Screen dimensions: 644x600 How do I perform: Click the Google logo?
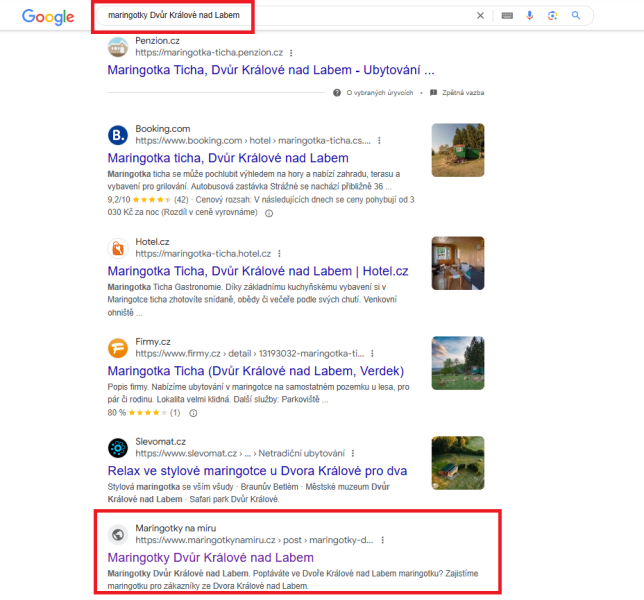click(48, 16)
